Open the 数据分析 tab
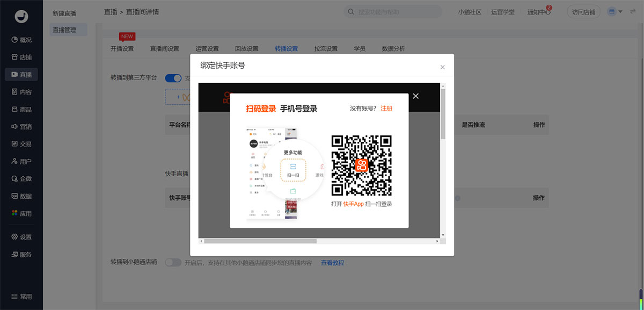 click(x=393, y=48)
